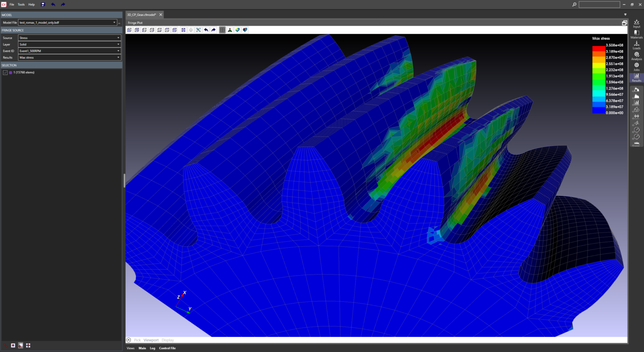Click the blue shield with red marker icon
The height and width of the screenshot is (352, 644).
pyautogui.click(x=245, y=30)
